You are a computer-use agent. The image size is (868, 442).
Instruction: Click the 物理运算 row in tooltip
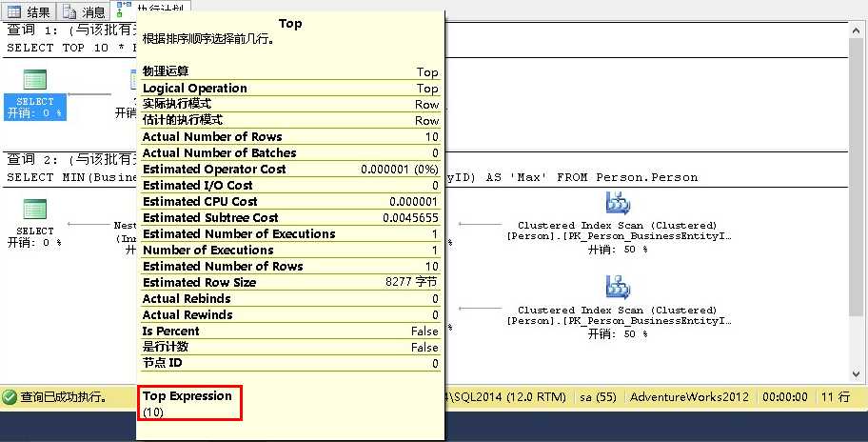290,71
